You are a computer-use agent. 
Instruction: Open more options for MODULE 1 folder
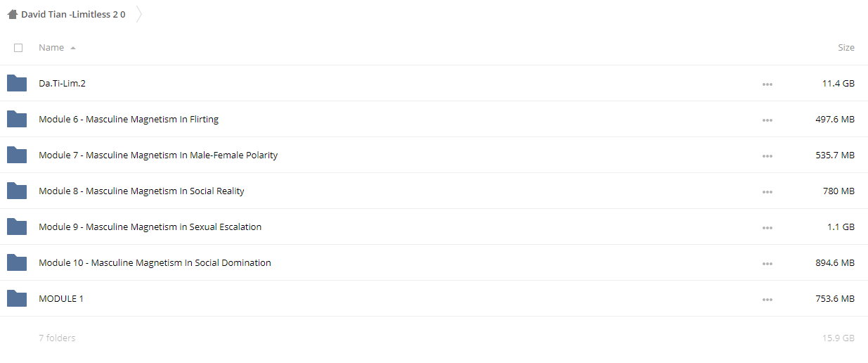point(767,299)
